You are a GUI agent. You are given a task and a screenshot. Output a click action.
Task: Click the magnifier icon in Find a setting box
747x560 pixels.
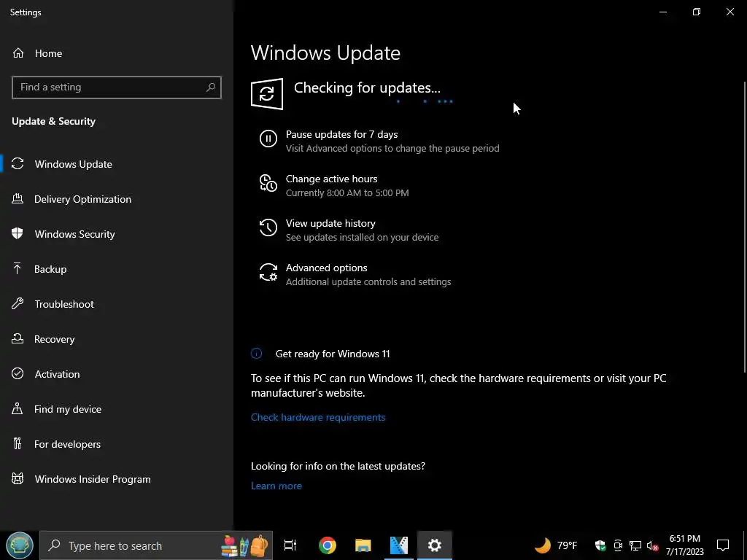(x=211, y=87)
